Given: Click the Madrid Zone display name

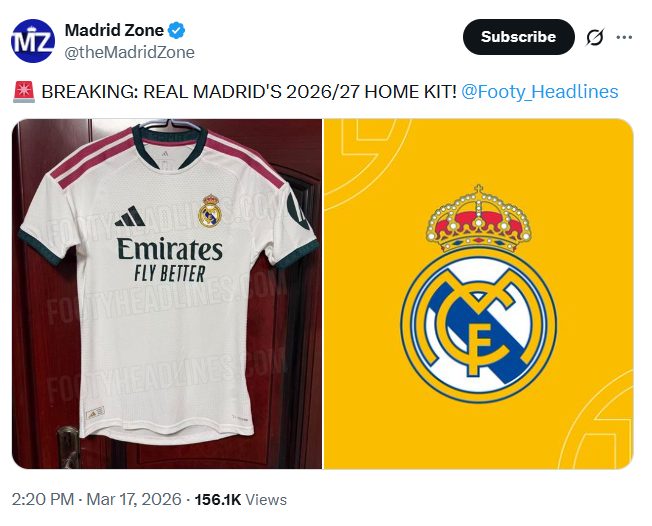Looking at the screenshot, I should click(x=114, y=30).
